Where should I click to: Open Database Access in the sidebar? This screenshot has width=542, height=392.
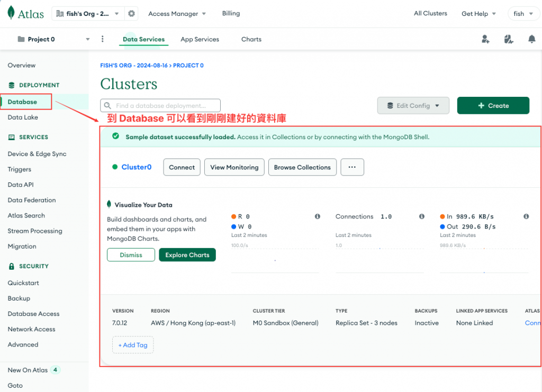(33, 314)
